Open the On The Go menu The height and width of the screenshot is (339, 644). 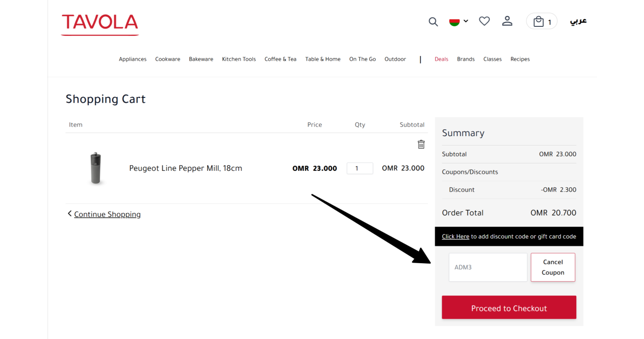pyautogui.click(x=362, y=59)
